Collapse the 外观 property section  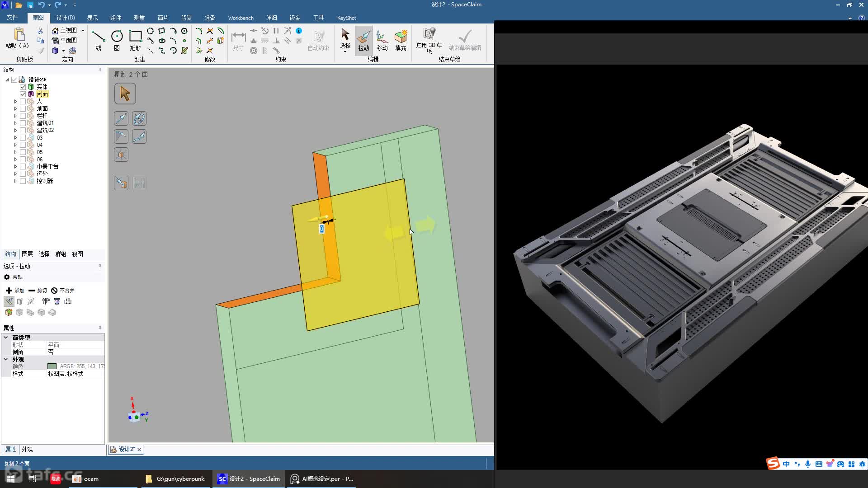pyautogui.click(x=6, y=359)
